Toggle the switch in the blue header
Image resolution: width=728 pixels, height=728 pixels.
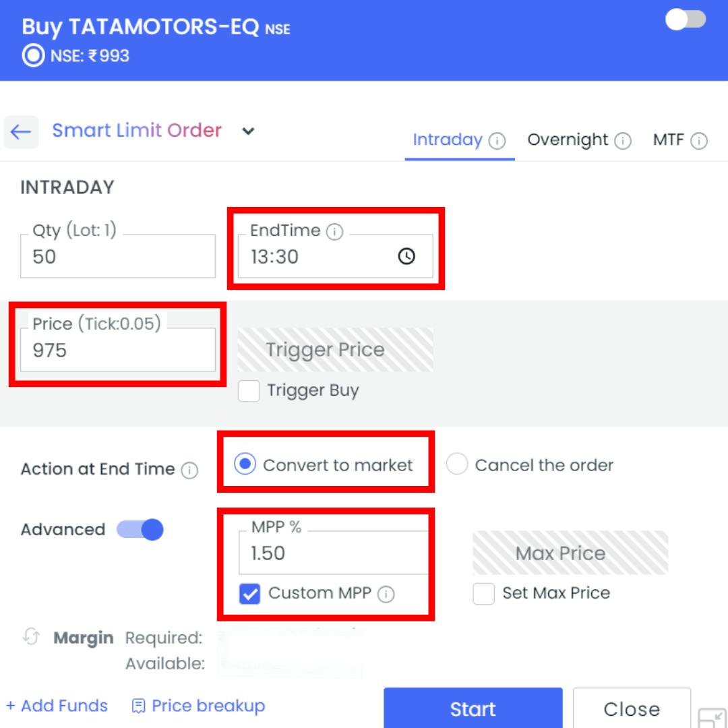coord(686,20)
